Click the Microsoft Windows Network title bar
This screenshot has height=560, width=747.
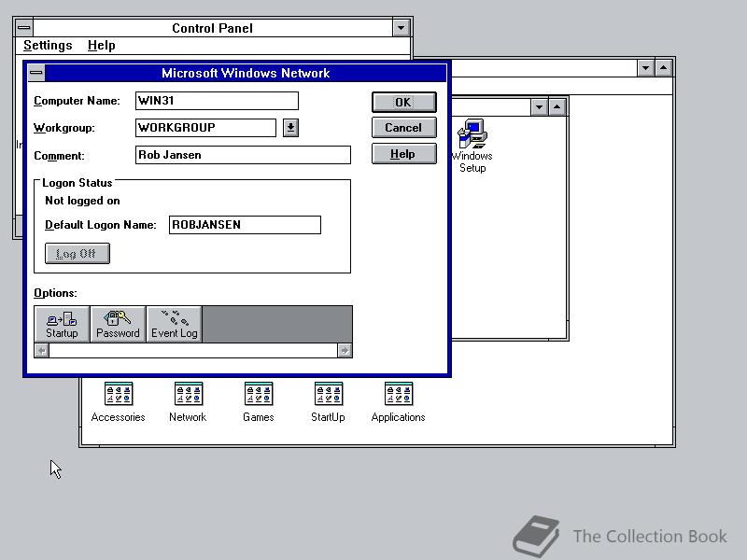tap(246, 73)
